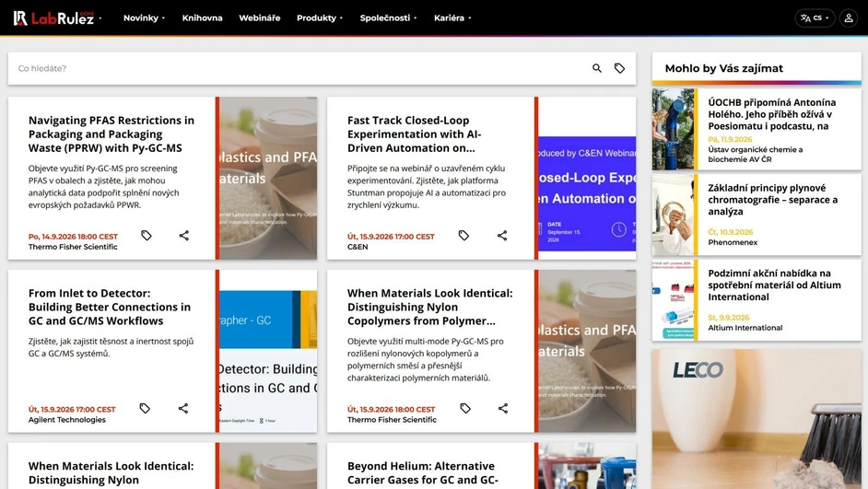Open 'Navigating PFAS Restrictions in Packaging' webinar title
Screen dimensions: 868x489
click(111, 134)
